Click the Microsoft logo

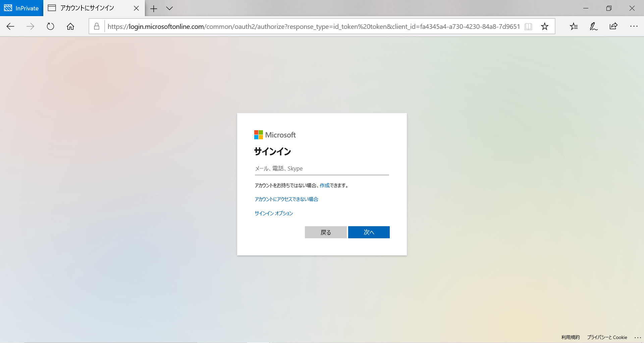pyautogui.click(x=275, y=135)
